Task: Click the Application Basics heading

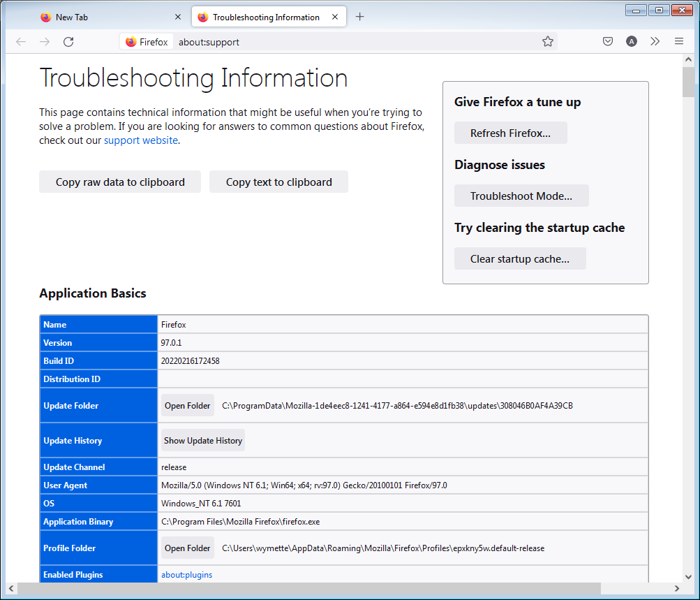Action: click(x=93, y=293)
